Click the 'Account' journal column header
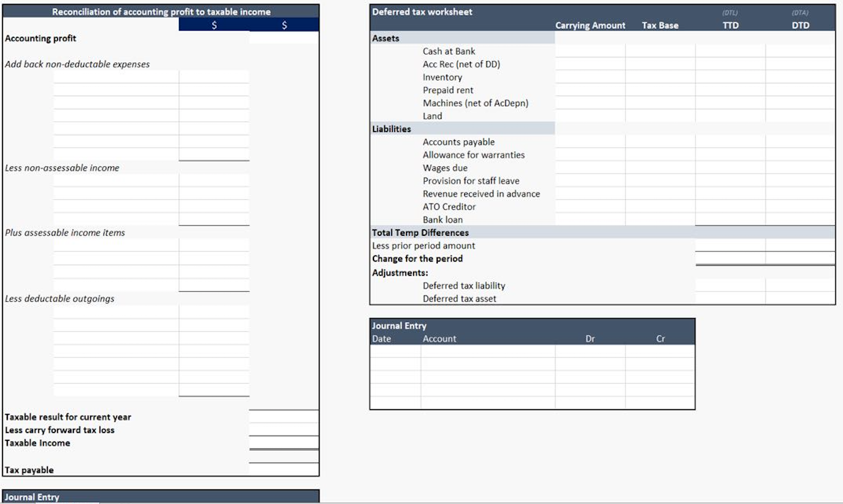 tap(440, 339)
